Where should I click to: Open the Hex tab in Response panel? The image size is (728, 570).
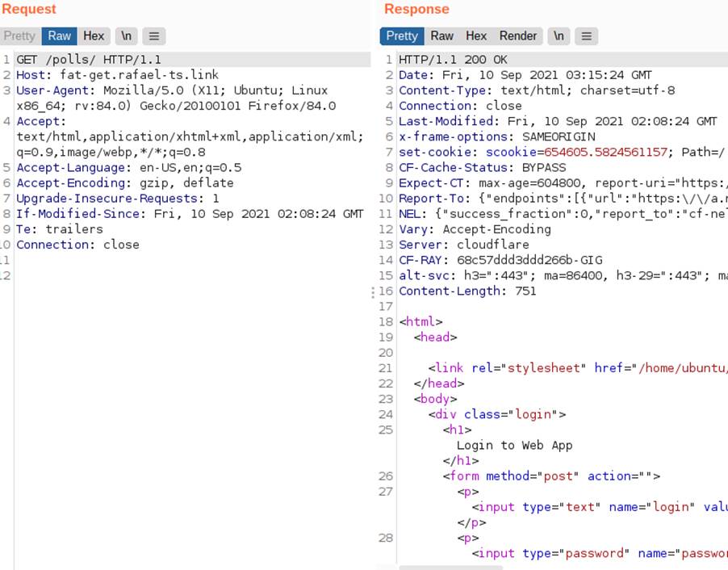pyautogui.click(x=476, y=36)
